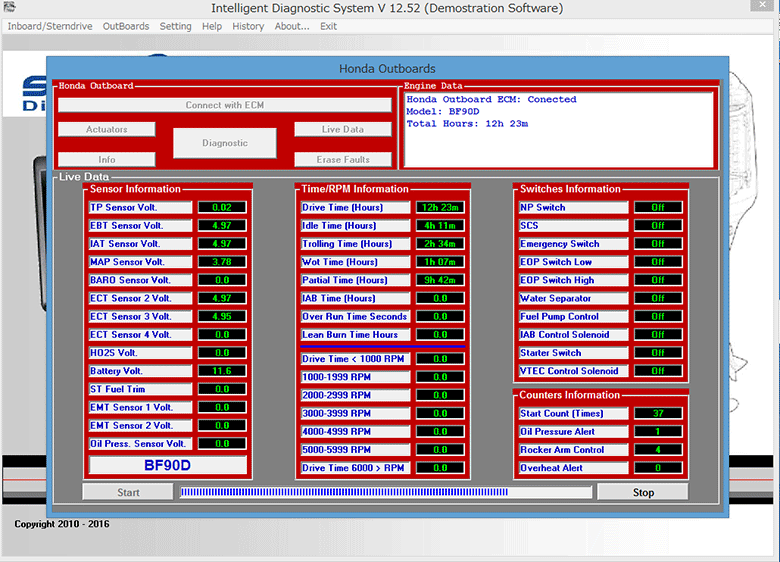
Task: Select IAB Time (Hours) label
Action: coord(356,298)
